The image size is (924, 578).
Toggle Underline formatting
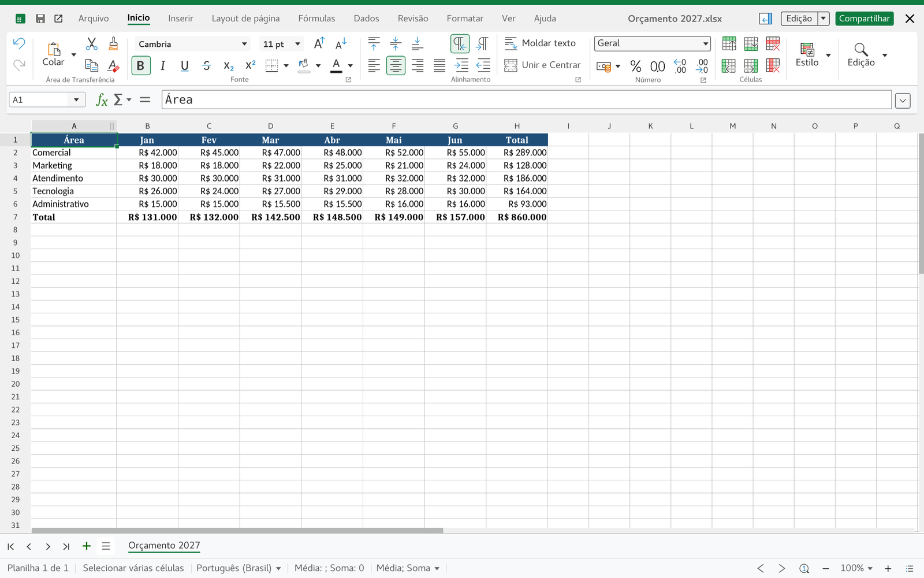185,66
